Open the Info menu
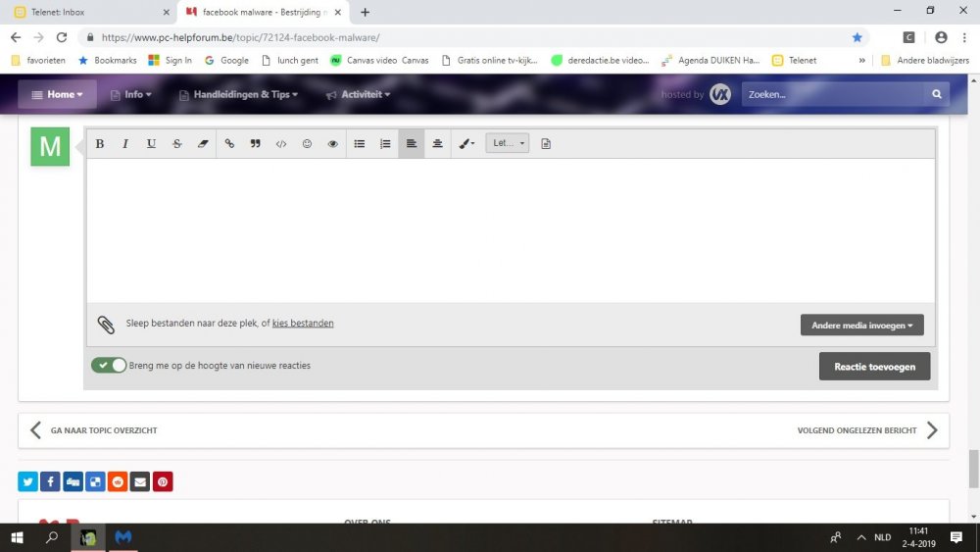Image resolution: width=980 pixels, height=552 pixels. (130, 94)
